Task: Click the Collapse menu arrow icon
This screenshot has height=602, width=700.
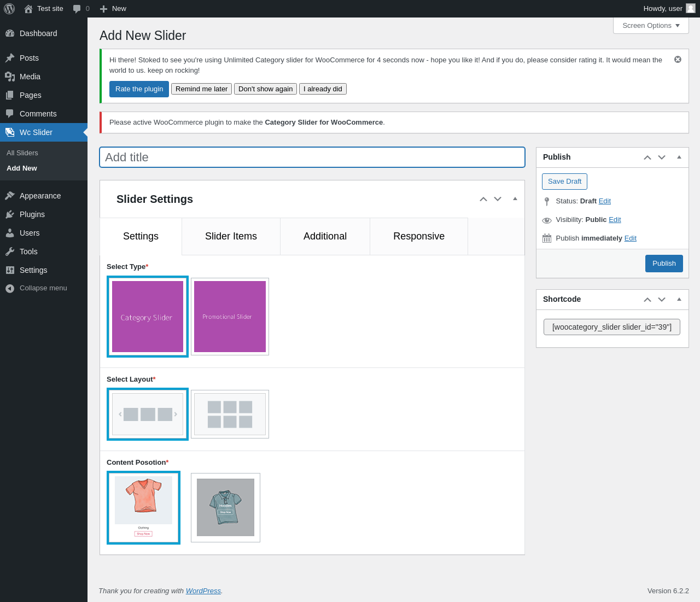Action: point(10,288)
